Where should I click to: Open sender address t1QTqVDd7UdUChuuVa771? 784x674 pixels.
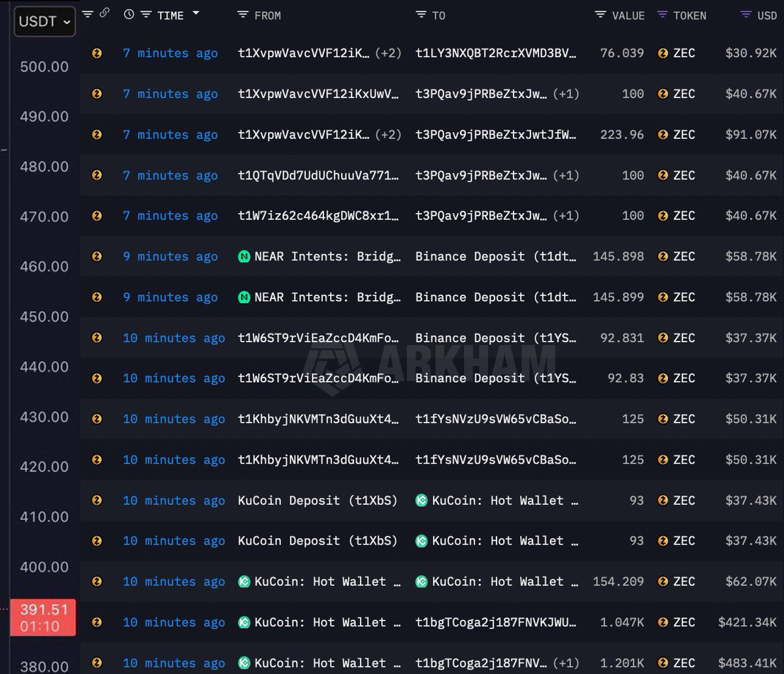click(318, 175)
